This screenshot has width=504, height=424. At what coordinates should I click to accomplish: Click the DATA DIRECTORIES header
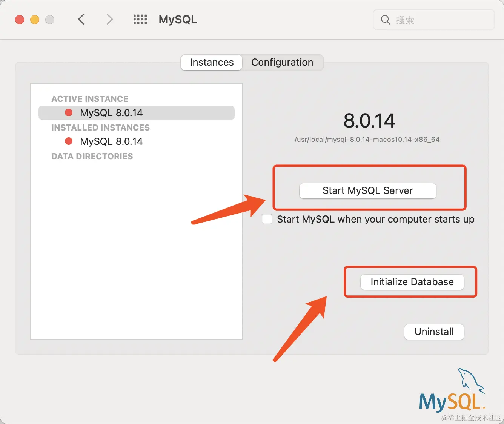coord(92,156)
